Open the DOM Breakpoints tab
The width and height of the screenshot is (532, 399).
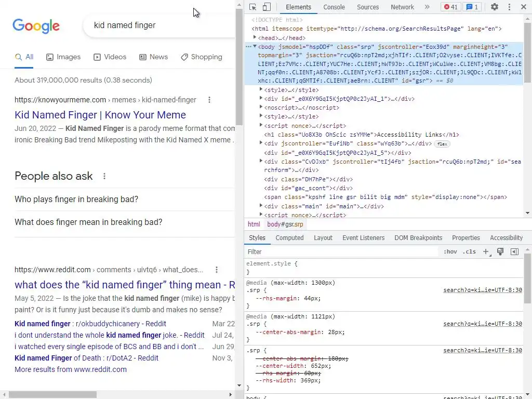click(418, 238)
